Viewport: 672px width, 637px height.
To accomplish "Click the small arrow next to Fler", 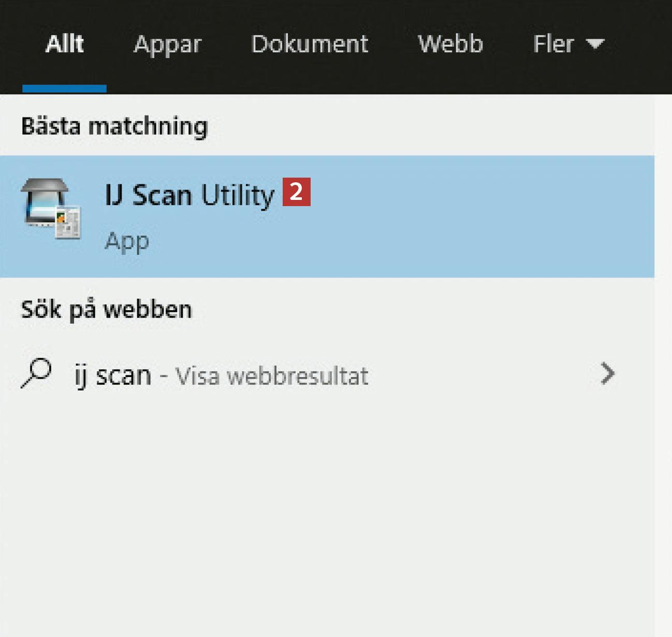I will pyautogui.click(x=595, y=44).
